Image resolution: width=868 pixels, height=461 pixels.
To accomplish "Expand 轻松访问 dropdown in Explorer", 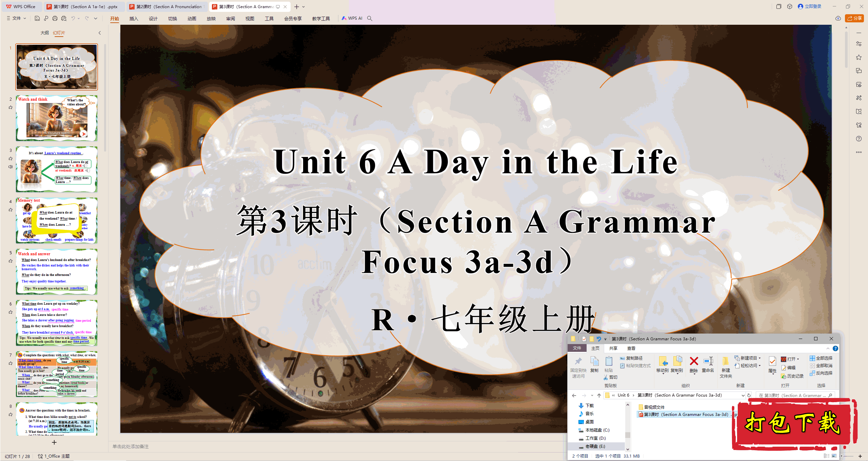I will (x=760, y=366).
